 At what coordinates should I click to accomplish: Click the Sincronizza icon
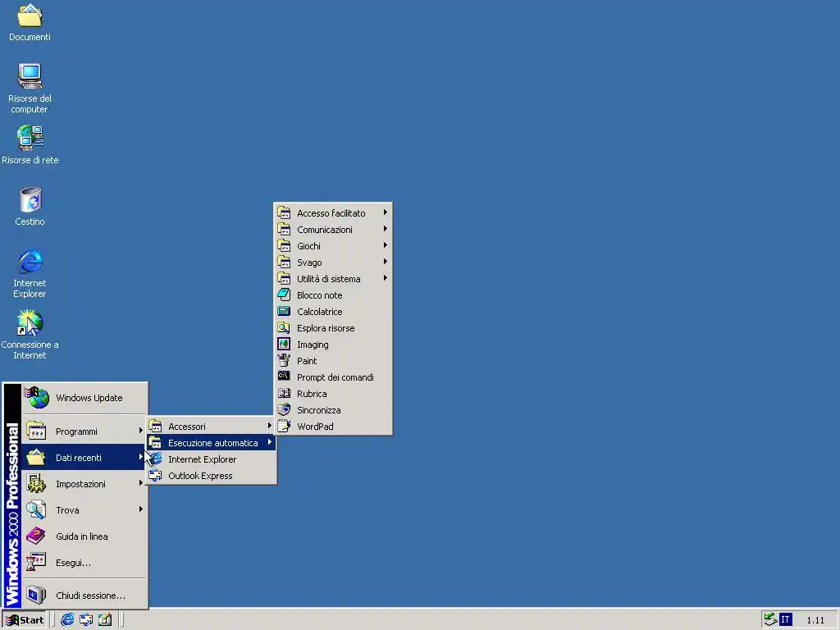point(284,410)
